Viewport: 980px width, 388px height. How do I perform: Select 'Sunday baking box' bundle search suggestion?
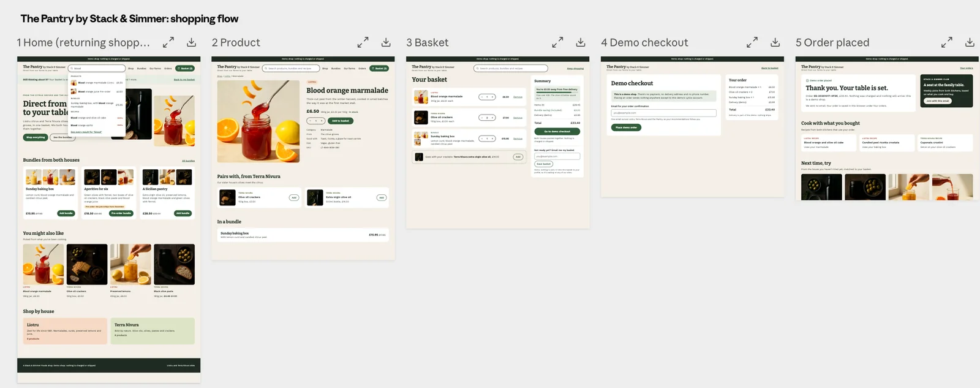97,104
